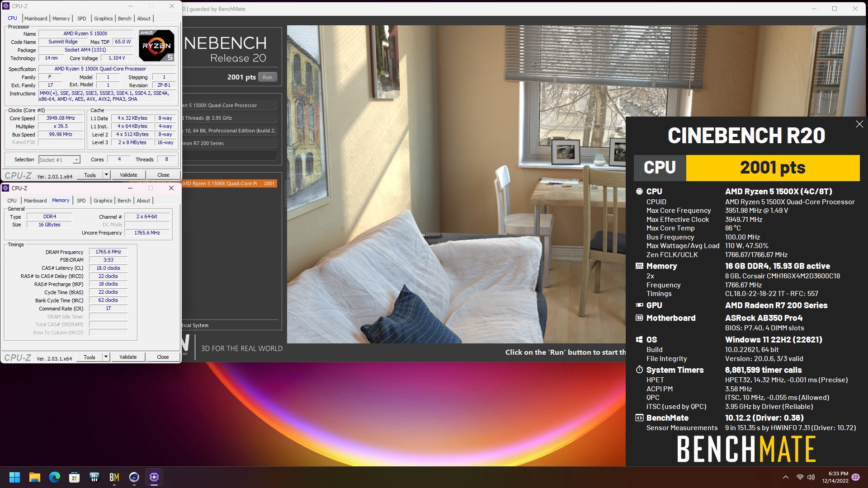868x488 pixels.
Task: Open Graphics tab in lower CPU-Z window
Action: click(x=103, y=201)
